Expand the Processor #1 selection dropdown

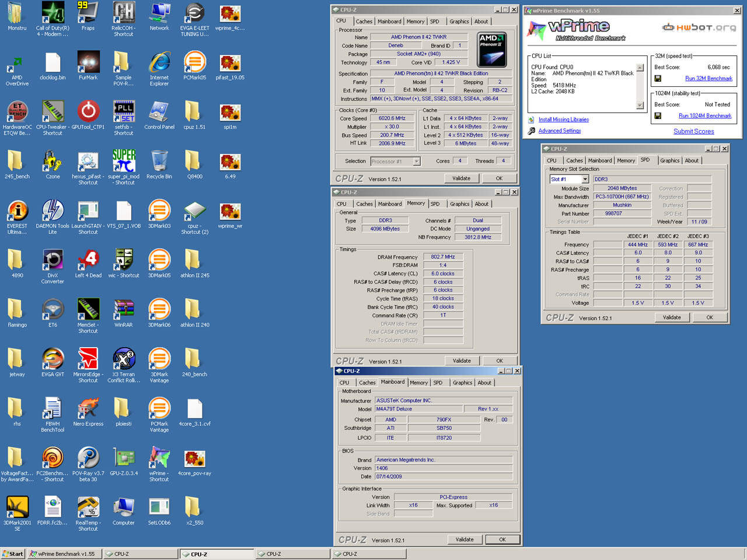(417, 162)
